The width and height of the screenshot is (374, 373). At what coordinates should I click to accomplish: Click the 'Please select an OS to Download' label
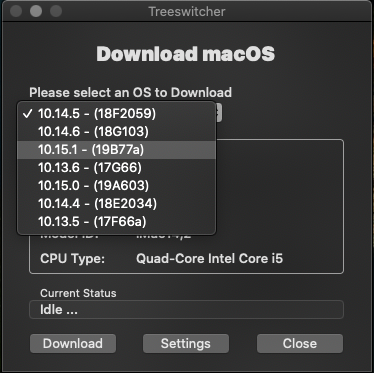[x=130, y=92]
